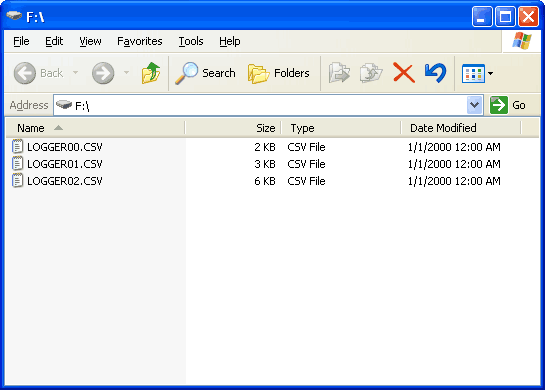Click the 2 KB size value

[x=265, y=147]
